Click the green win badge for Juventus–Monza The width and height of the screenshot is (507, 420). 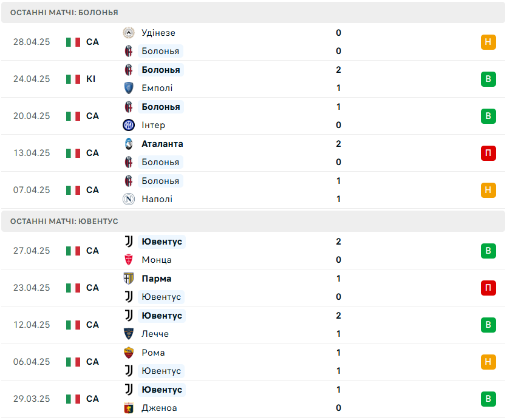[488, 251]
